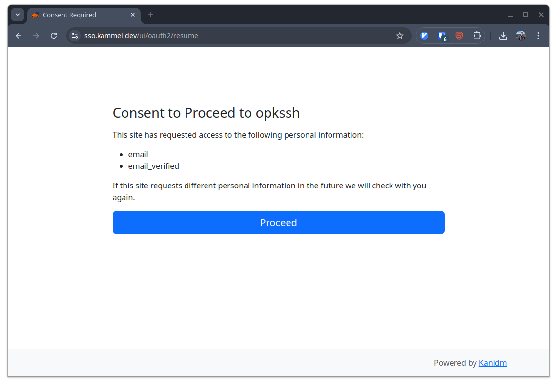The height and width of the screenshot is (392, 557).
Task: Close the browser window
Action: pos(541,15)
